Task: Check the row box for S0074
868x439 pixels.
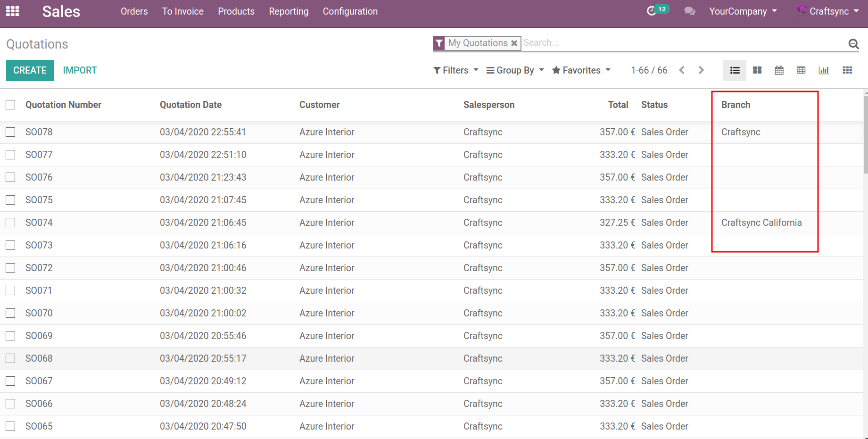Action: (x=10, y=223)
